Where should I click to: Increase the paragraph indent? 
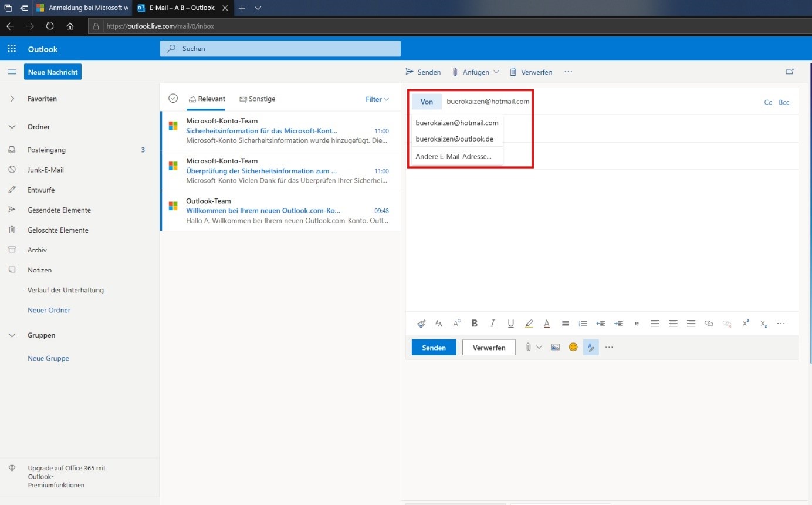click(618, 324)
